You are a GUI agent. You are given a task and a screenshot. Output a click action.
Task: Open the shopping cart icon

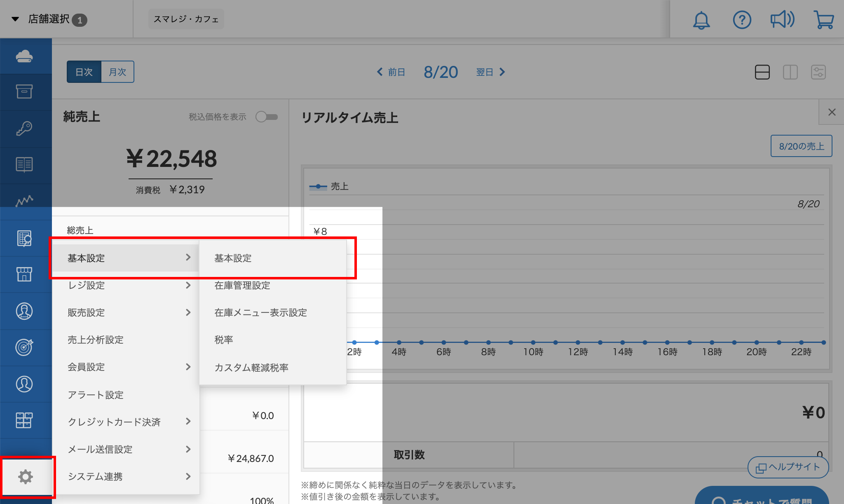[824, 20]
